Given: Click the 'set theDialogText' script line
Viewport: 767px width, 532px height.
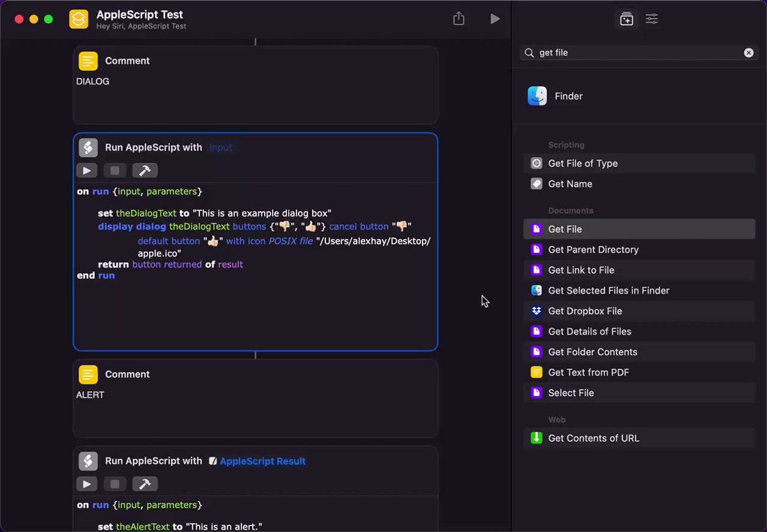Looking at the screenshot, I should (x=214, y=213).
